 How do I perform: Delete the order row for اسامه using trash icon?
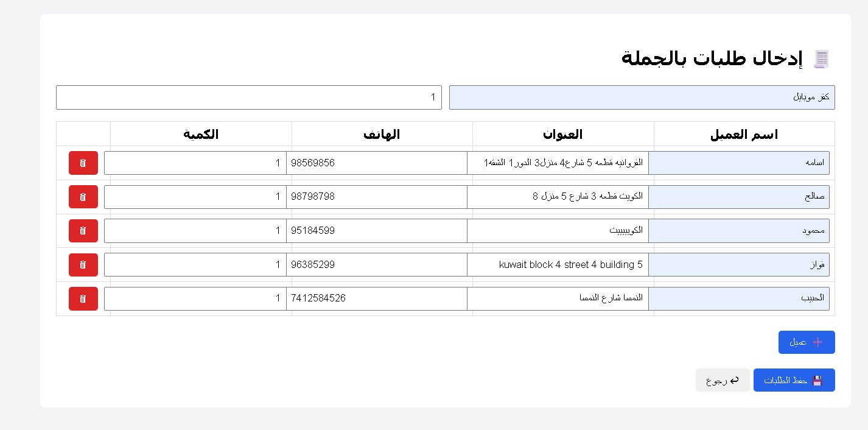coord(83,163)
